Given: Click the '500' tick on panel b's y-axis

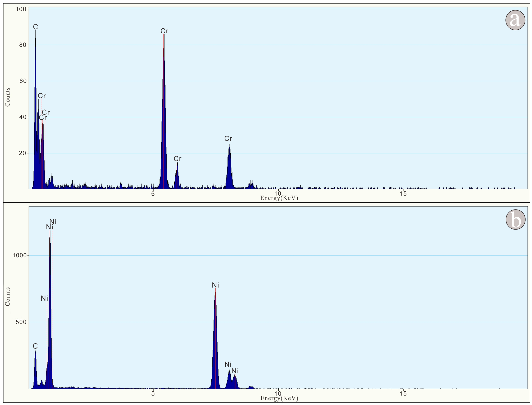Looking at the screenshot, I should coord(21,322).
